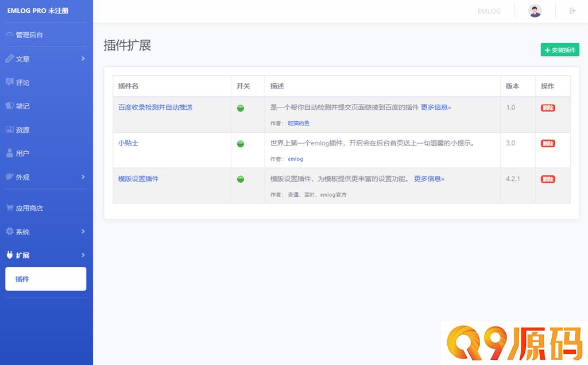Click the 插件名 column header
588x365 pixels.
point(128,86)
